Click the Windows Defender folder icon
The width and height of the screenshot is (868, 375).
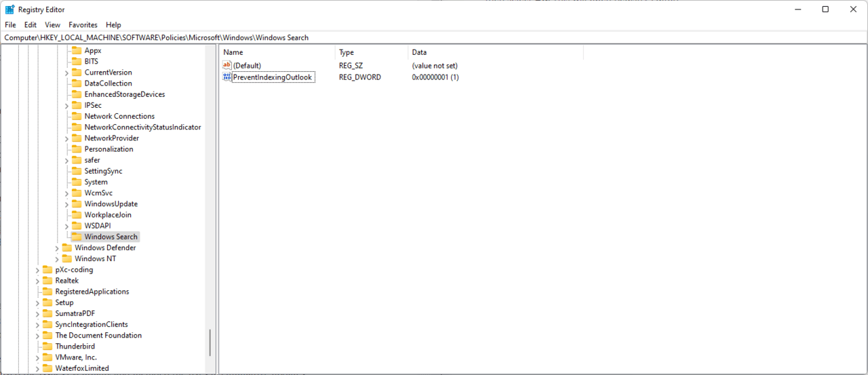(66, 248)
